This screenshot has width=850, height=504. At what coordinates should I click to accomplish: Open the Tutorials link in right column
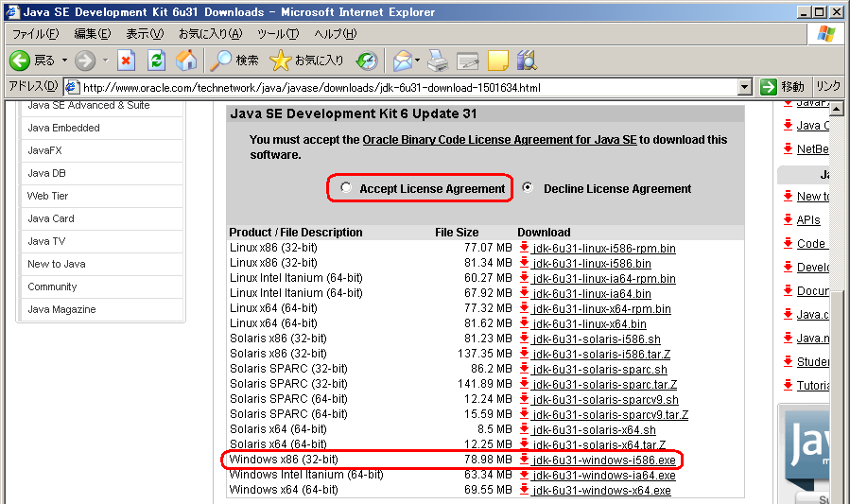point(812,385)
